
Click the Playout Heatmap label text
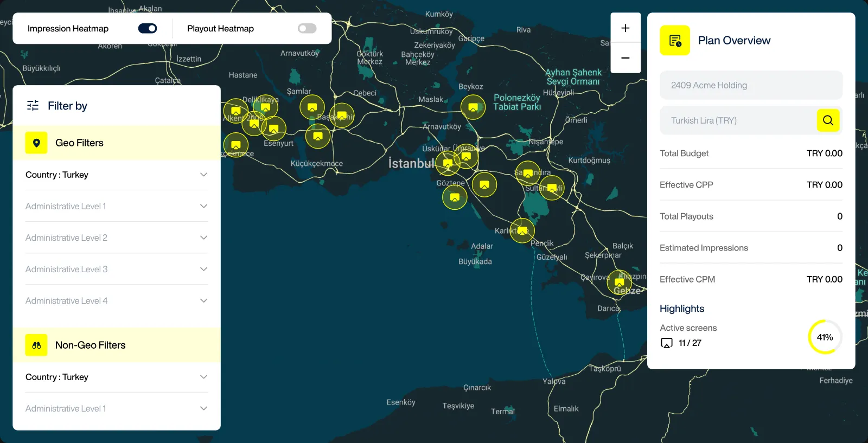point(220,28)
